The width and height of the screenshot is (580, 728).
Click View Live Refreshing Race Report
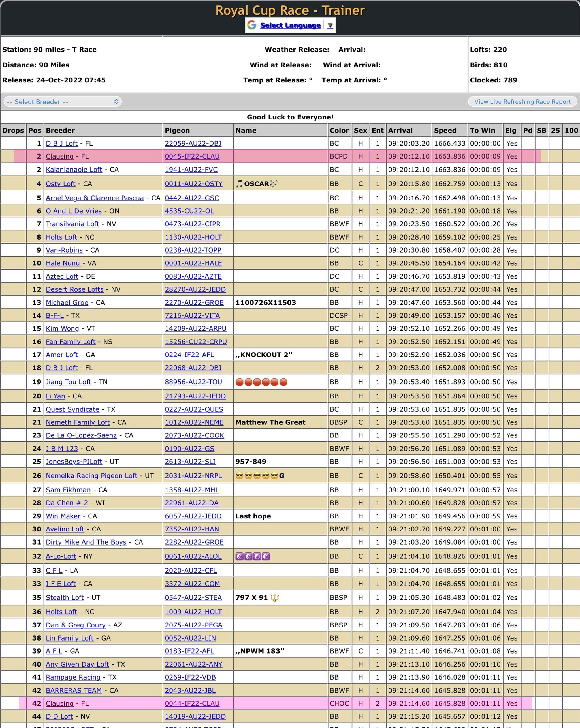[x=522, y=102]
